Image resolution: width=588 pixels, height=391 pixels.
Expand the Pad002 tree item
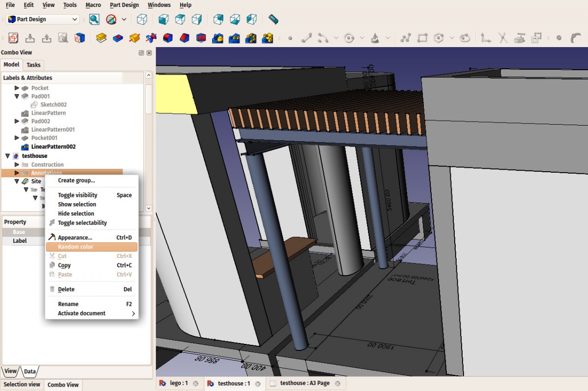coord(17,121)
